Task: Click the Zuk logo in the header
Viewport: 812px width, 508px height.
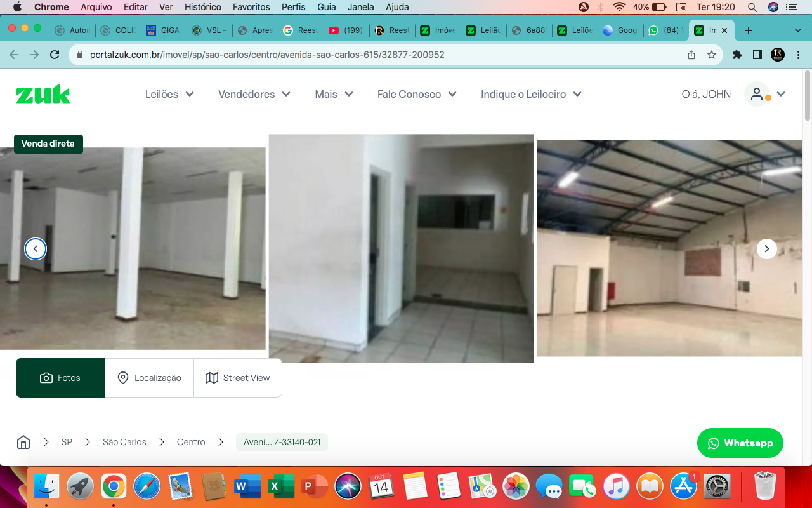Action: 43,94
